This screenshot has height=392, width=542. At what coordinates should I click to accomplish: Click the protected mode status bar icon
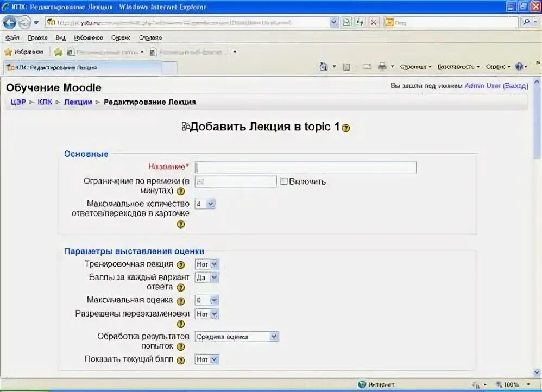point(476,385)
